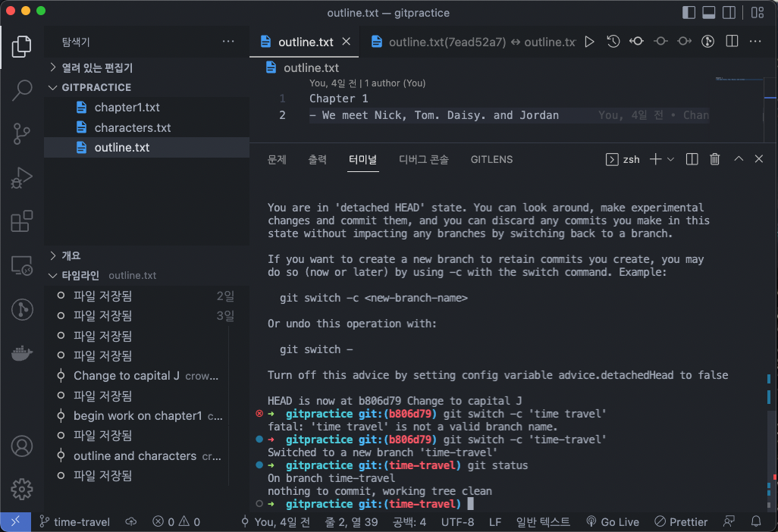Open the Remote Explorer view
Image resolution: width=778 pixels, height=532 pixels.
pyautogui.click(x=21, y=265)
